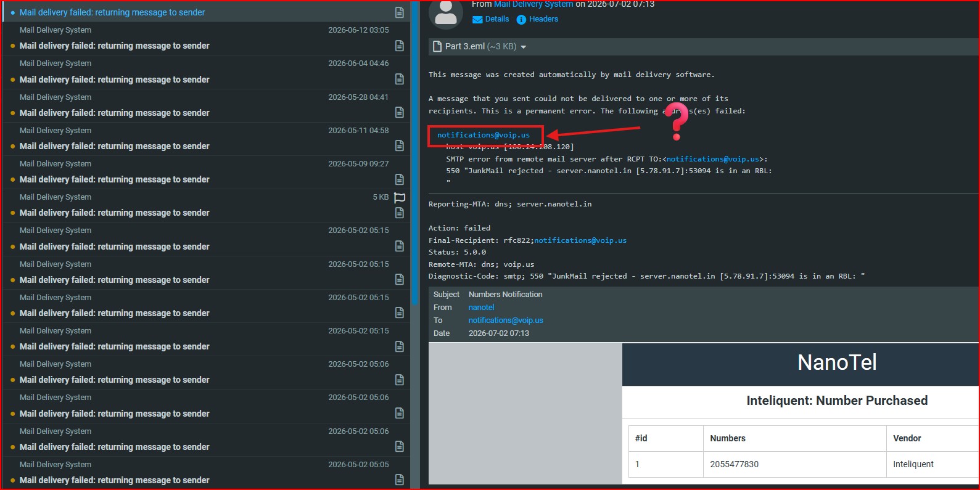The height and width of the screenshot is (490, 980).
Task: Click the notifications@voip.us link on the Final-Recipient line
Action: click(580, 240)
